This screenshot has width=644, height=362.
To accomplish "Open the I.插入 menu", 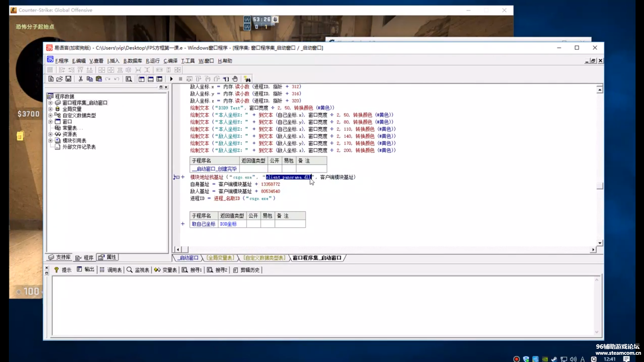I will [x=113, y=61].
